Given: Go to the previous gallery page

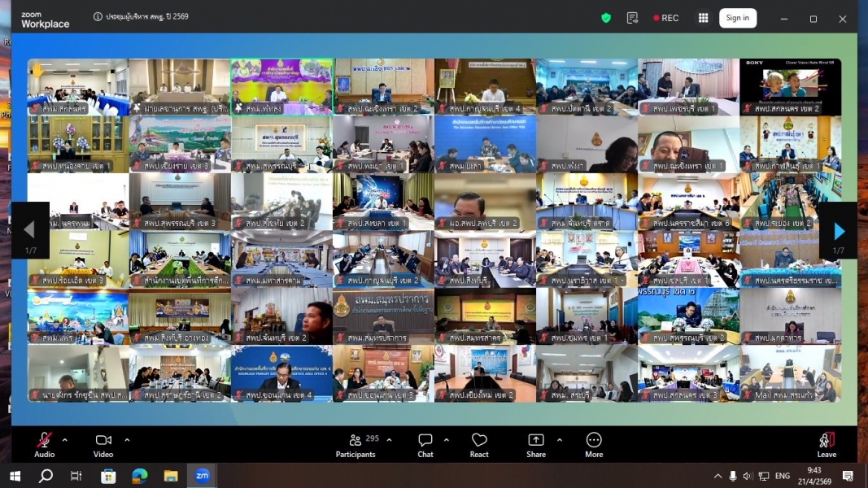Looking at the screenshot, I should click(30, 230).
